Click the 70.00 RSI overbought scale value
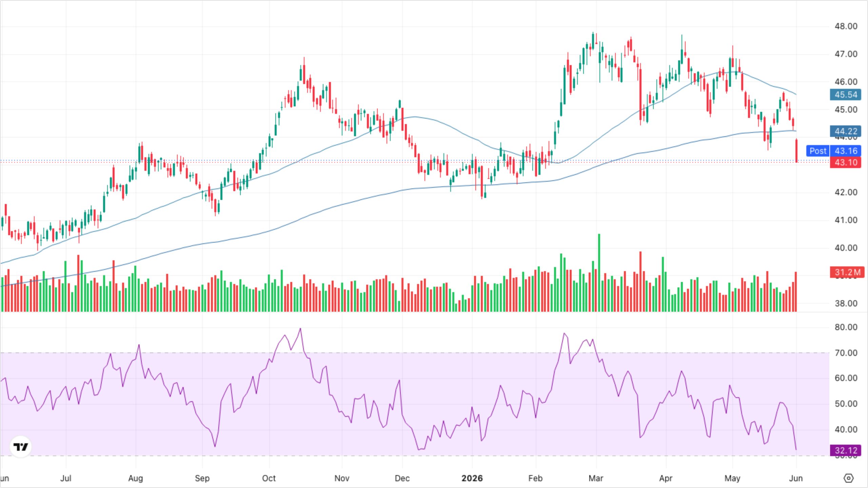Screen dimensions: 868x488 846,353
